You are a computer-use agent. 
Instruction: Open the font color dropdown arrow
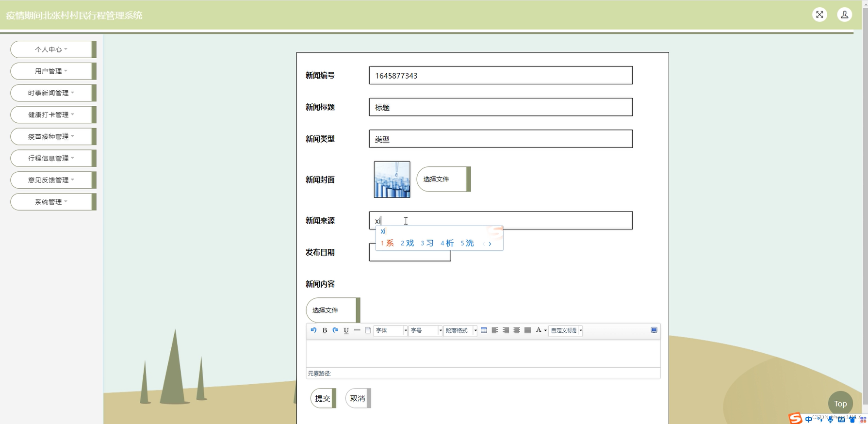point(545,330)
